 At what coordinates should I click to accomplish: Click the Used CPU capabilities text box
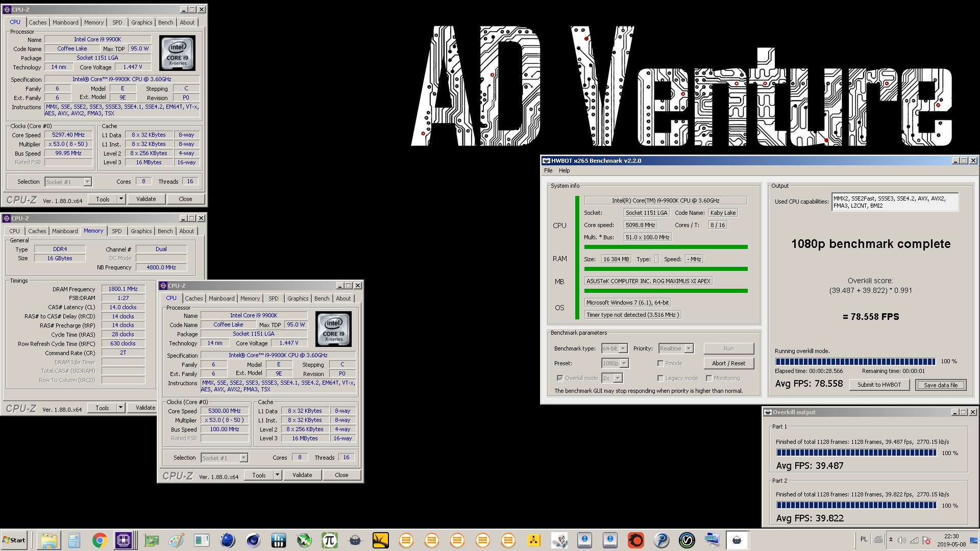[x=895, y=202]
